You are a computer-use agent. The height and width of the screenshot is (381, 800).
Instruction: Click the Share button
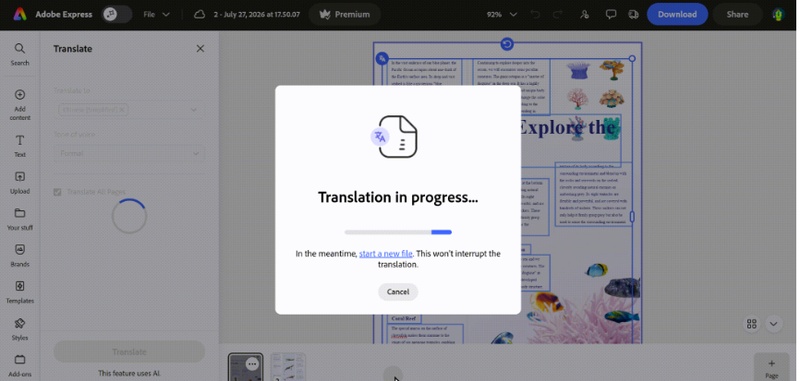click(737, 14)
